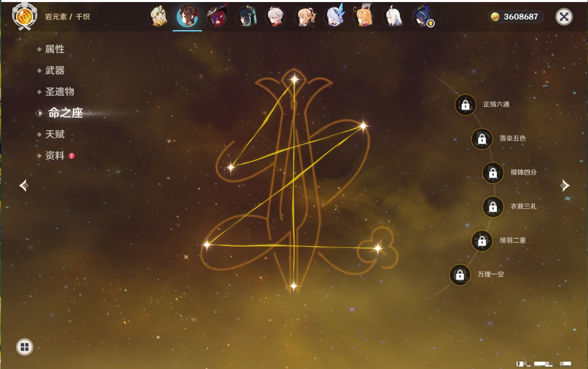Click the lock icon for 衣裁三礼
The image size is (588, 369).
(493, 207)
